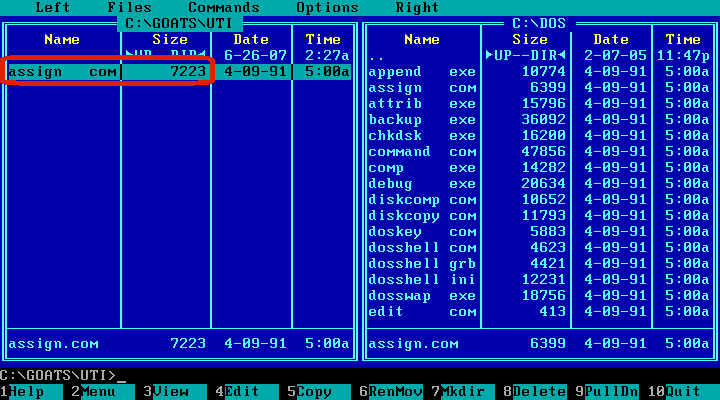Click the 2 Menu function key

103,392
